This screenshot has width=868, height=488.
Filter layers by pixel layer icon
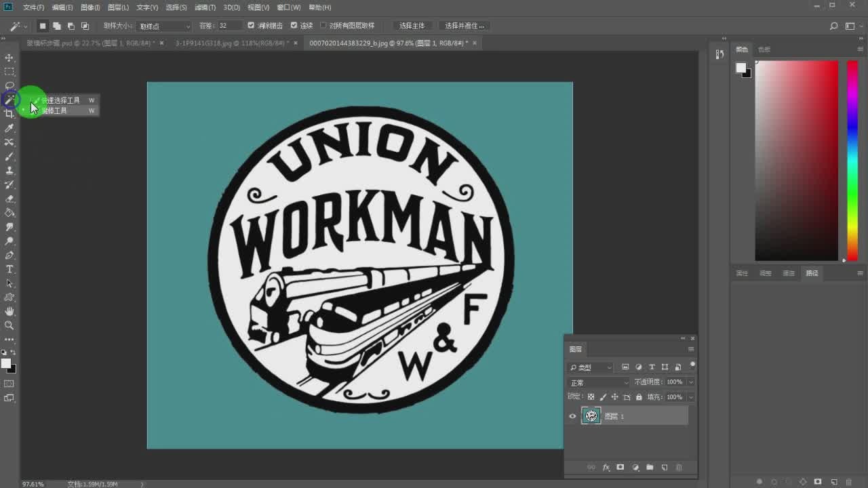click(625, 367)
